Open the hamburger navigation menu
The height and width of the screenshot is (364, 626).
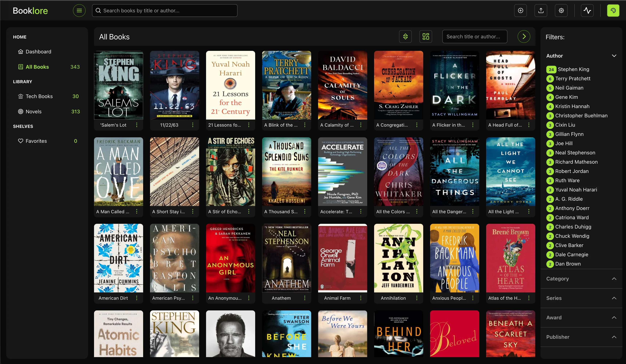pyautogui.click(x=79, y=10)
